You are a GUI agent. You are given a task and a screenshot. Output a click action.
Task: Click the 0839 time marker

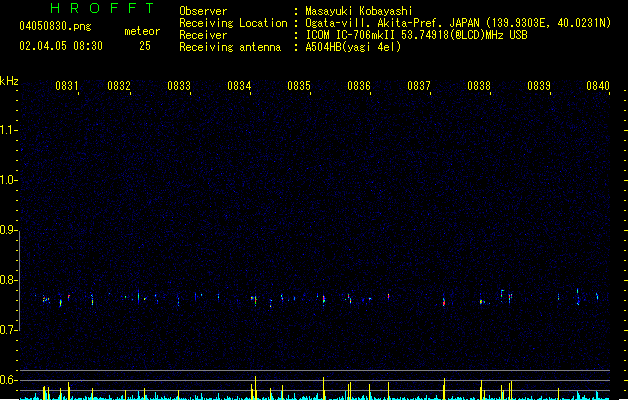[x=539, y=86]
